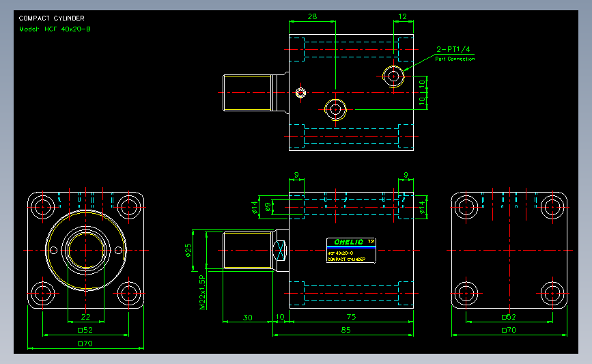Click the 2-PT1/4 annotation

click(x=453, y=49)
